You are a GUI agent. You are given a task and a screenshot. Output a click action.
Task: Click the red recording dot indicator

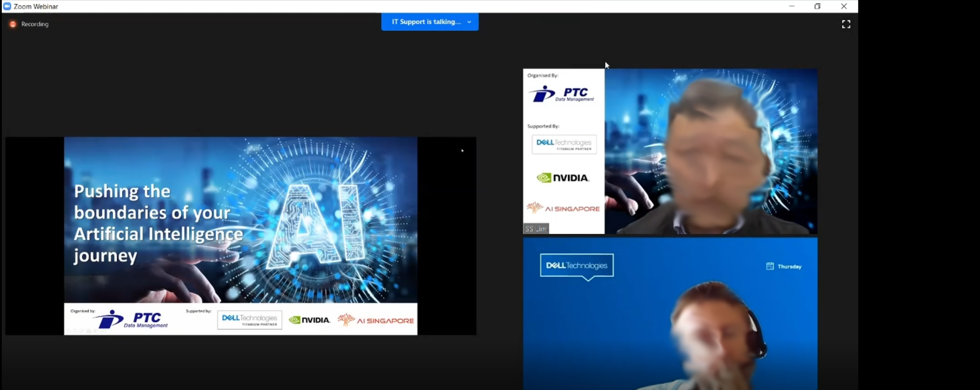coord(13,24)
